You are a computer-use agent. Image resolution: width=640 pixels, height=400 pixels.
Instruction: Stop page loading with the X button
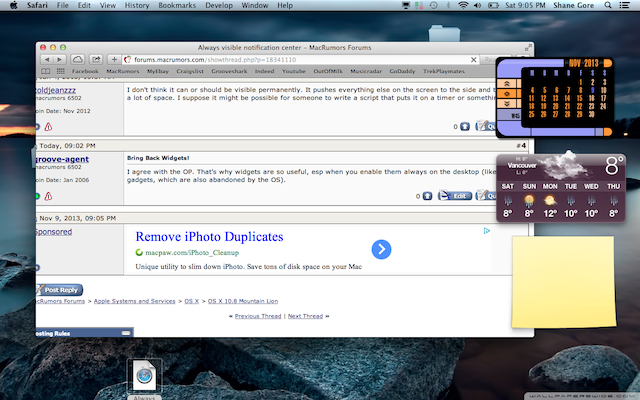pyautogui.click(x=473, y=60)
